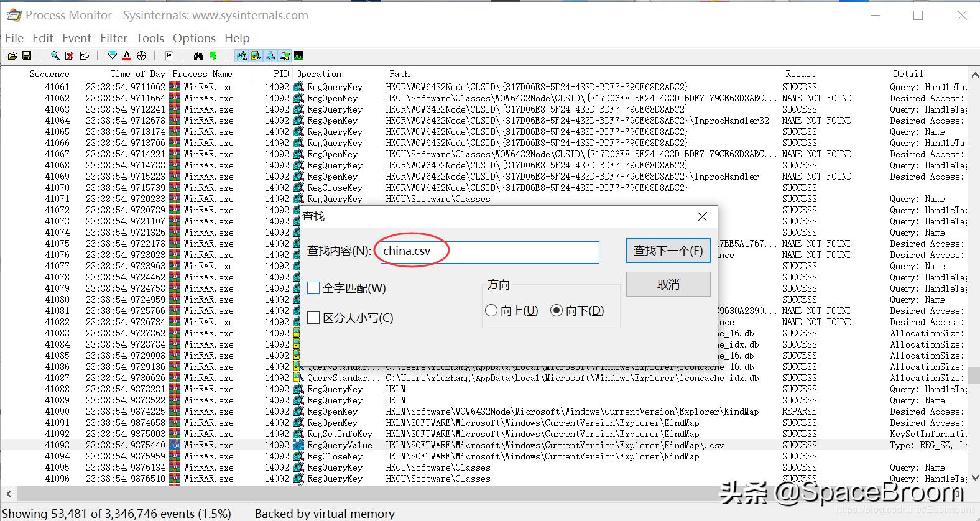Screen dimensions: 980x521
Task: Click the 查找下一个(F) Find Next button
Action: pos(668,251)
